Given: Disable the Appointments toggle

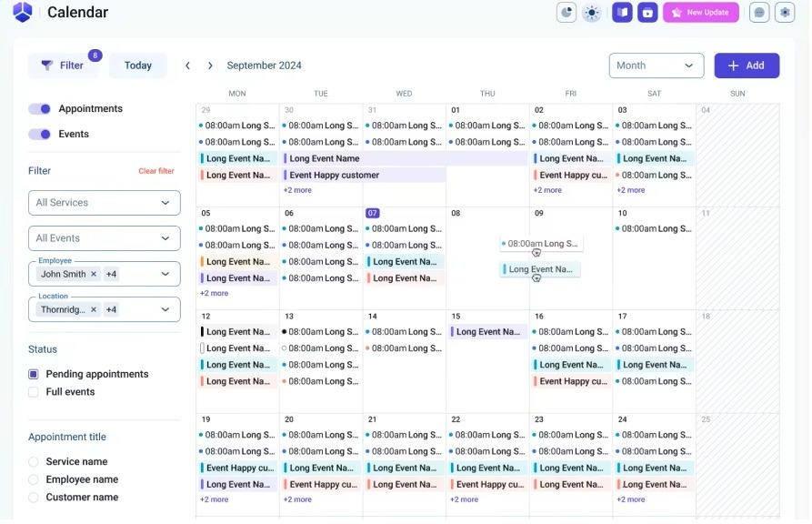Looking at the screenshot, I should [x=40, y=109].
